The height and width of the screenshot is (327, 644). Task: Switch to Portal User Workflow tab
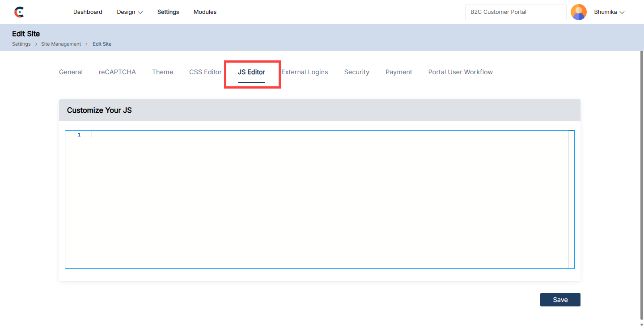[460, 72]
